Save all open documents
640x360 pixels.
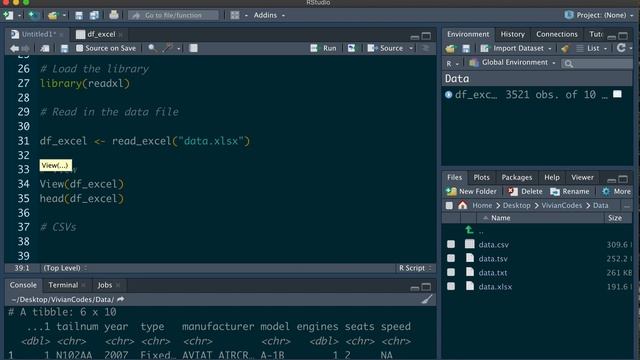tap(94, 16)
